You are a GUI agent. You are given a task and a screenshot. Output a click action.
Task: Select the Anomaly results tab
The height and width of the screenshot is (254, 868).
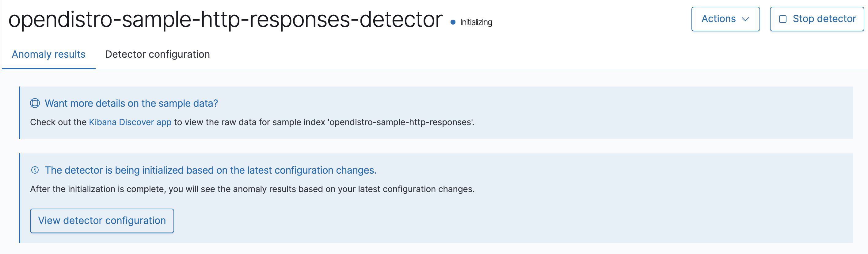[48, 54]
